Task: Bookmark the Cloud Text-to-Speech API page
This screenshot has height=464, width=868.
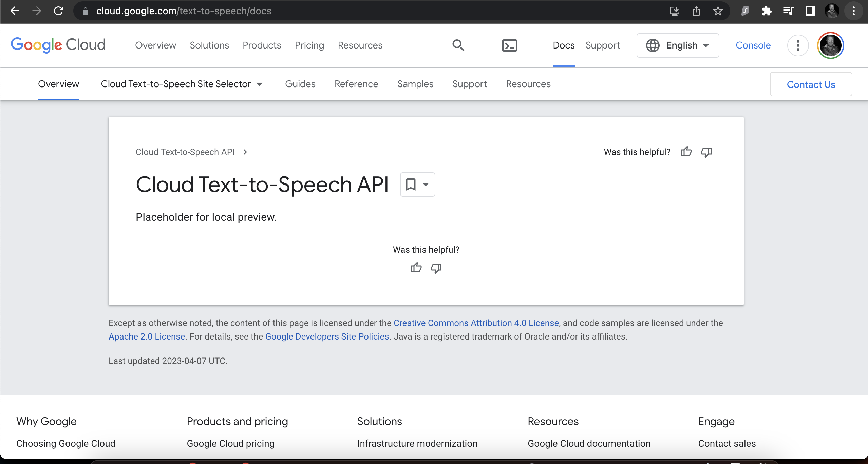Action: (x=411, y=185)
